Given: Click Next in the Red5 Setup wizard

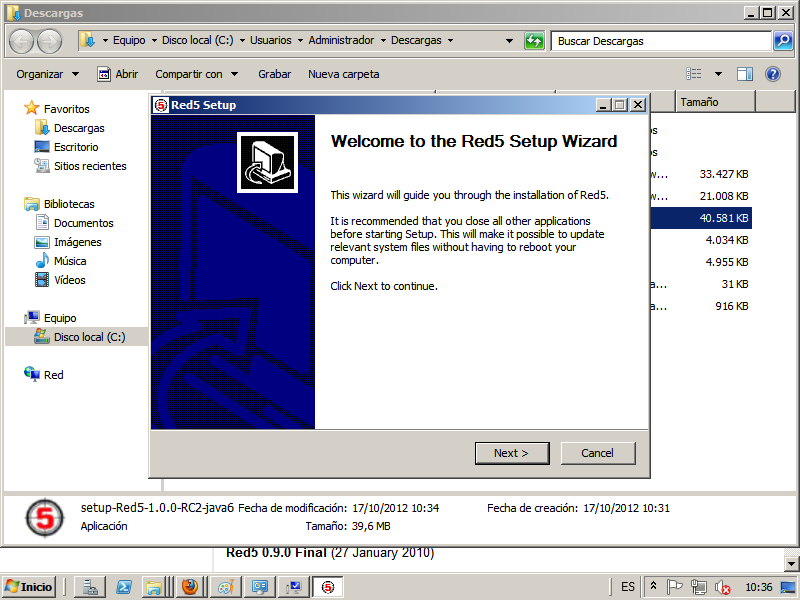Looking at the screenshot, I should coord(512,453).
